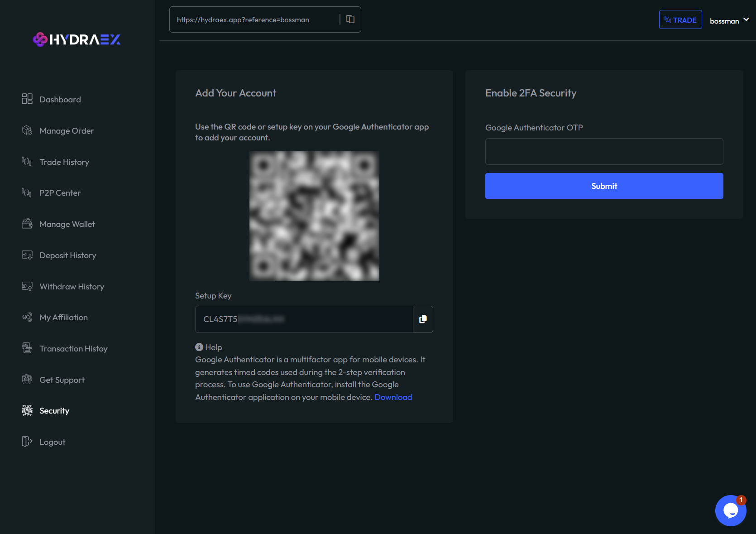The height and width of the screenshot is (534, 756).
Task: Expand the bossman user dropdown
Action: click(729, 20)
